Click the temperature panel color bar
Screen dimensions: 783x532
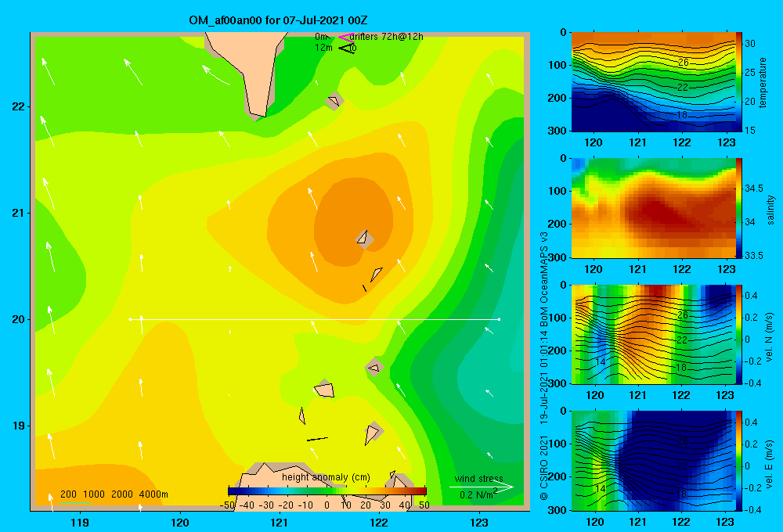tap(739, 81)
